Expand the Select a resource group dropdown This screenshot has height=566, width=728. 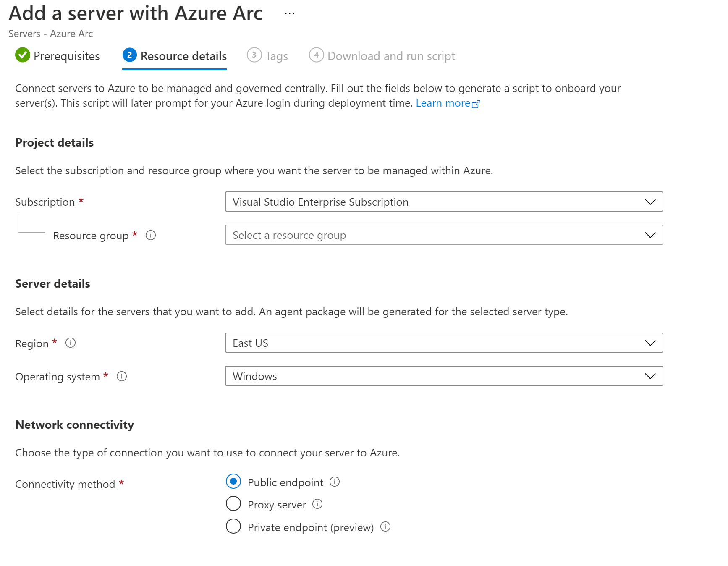click(444, 235)
